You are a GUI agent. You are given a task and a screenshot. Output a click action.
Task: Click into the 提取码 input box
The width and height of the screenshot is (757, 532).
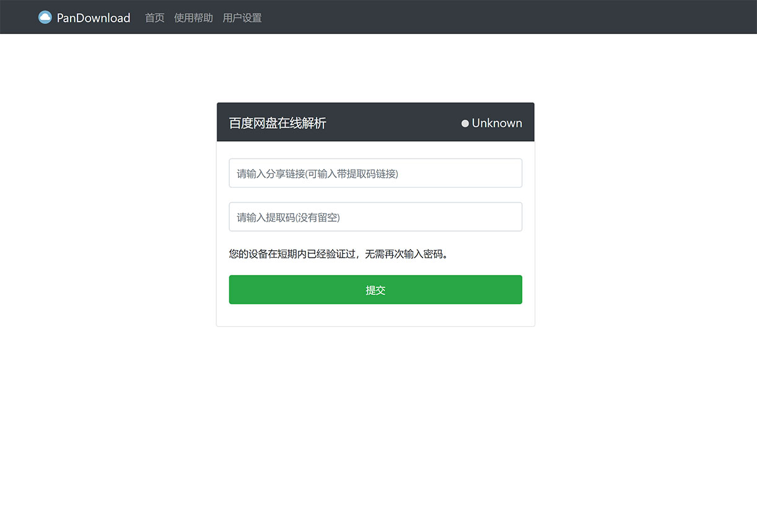[375, 217]
